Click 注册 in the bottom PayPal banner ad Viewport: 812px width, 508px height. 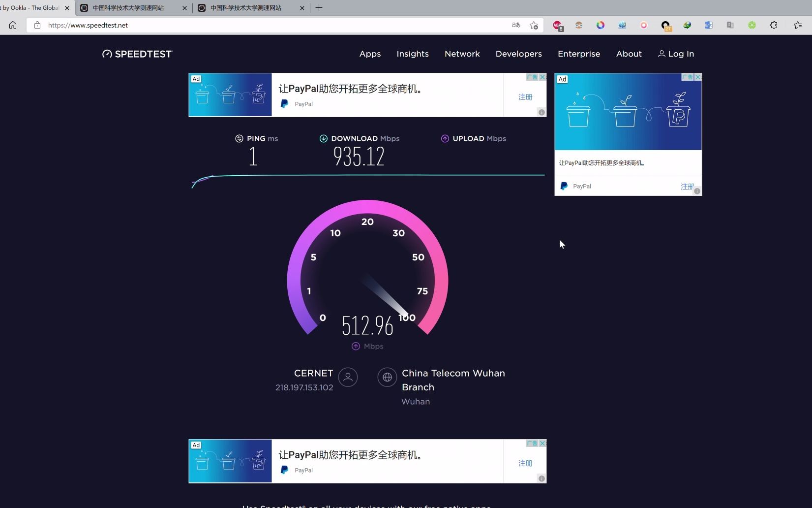coord(525,463)
